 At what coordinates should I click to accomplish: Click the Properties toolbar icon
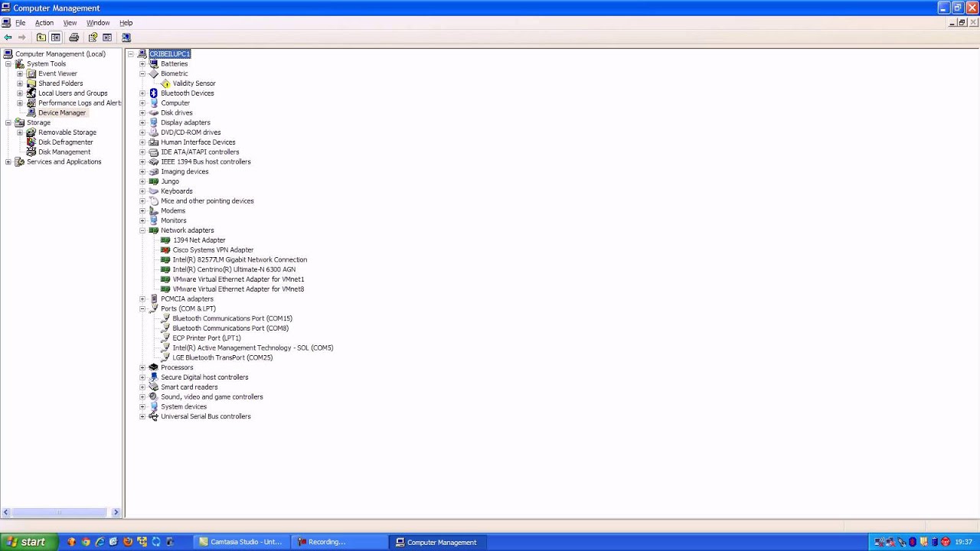click(x=93, y=37)
